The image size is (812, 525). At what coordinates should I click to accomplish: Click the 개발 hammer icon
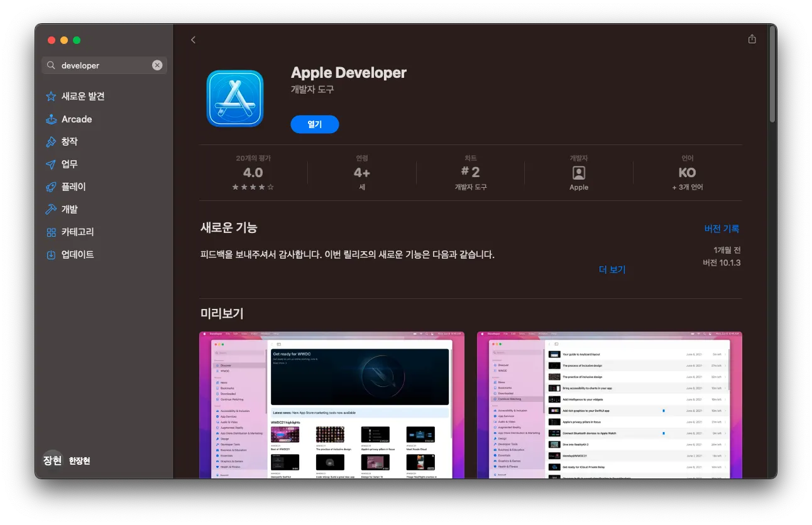(x=51, y=210)
